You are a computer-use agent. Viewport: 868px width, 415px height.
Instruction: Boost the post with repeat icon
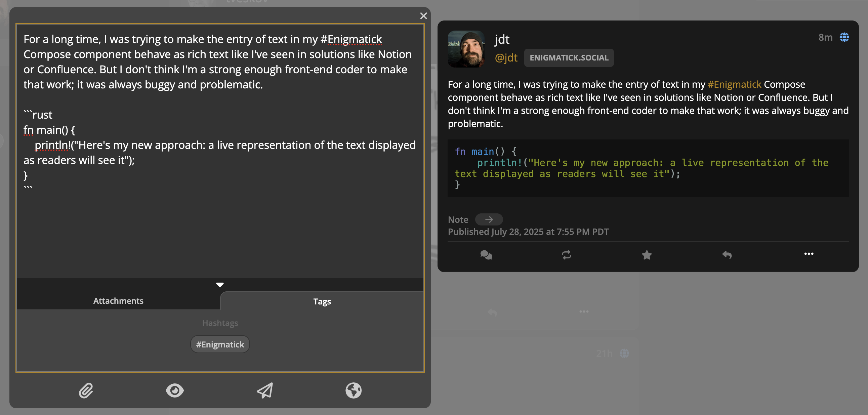[x=567, y=255]
